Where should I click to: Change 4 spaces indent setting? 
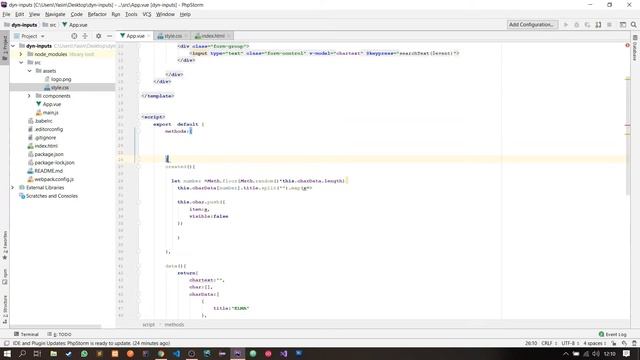tap(594, 343)
